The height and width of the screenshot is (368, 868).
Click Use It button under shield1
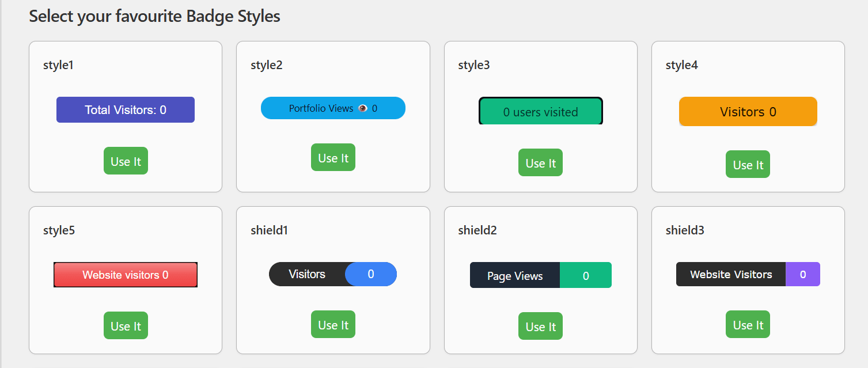click(333, 325)
